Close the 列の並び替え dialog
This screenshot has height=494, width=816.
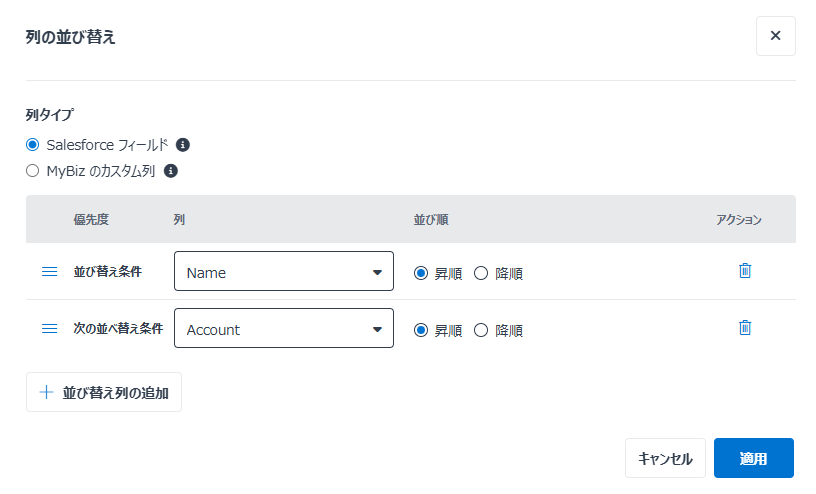(775, 36)
